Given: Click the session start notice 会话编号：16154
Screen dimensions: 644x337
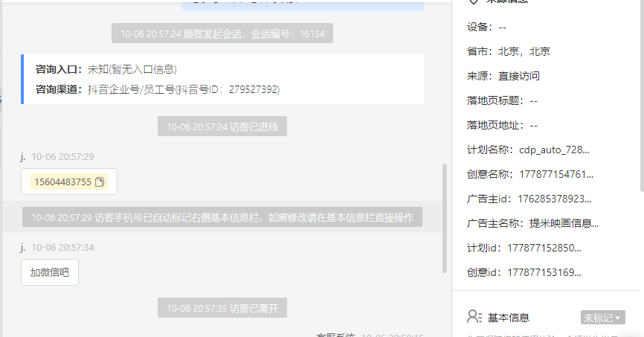Looking at the screenshot, I should click(222, 33).
